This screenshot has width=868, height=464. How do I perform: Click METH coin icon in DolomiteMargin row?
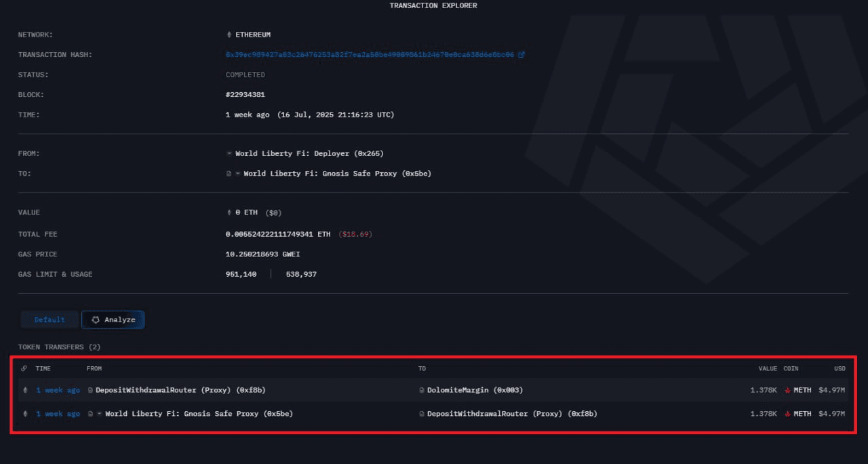tap(788, 390)
